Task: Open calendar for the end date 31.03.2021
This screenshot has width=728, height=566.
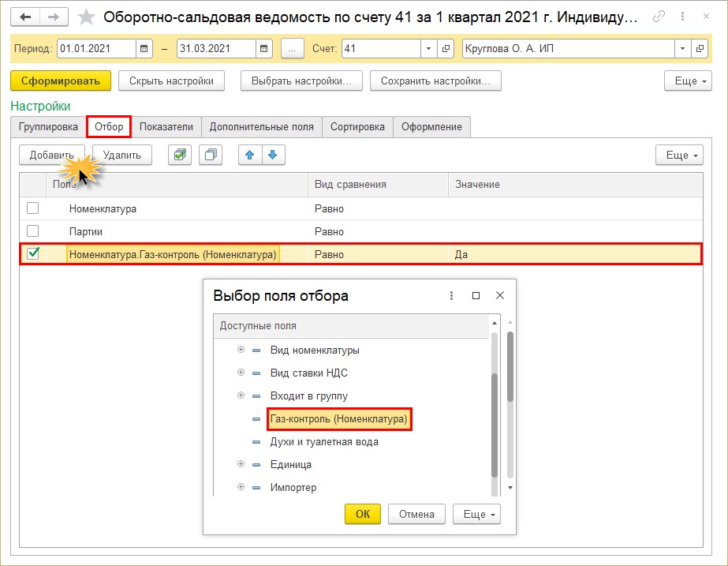Action: coord(264,49)
